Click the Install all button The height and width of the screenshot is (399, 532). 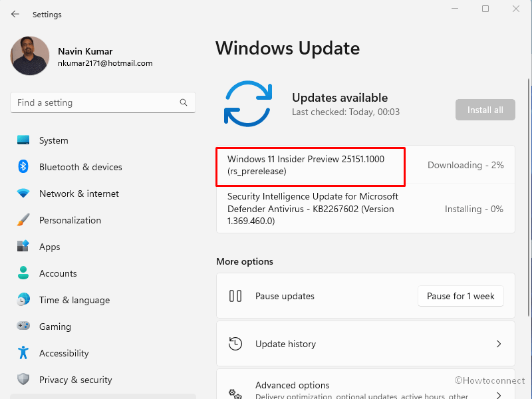point(485,110)
